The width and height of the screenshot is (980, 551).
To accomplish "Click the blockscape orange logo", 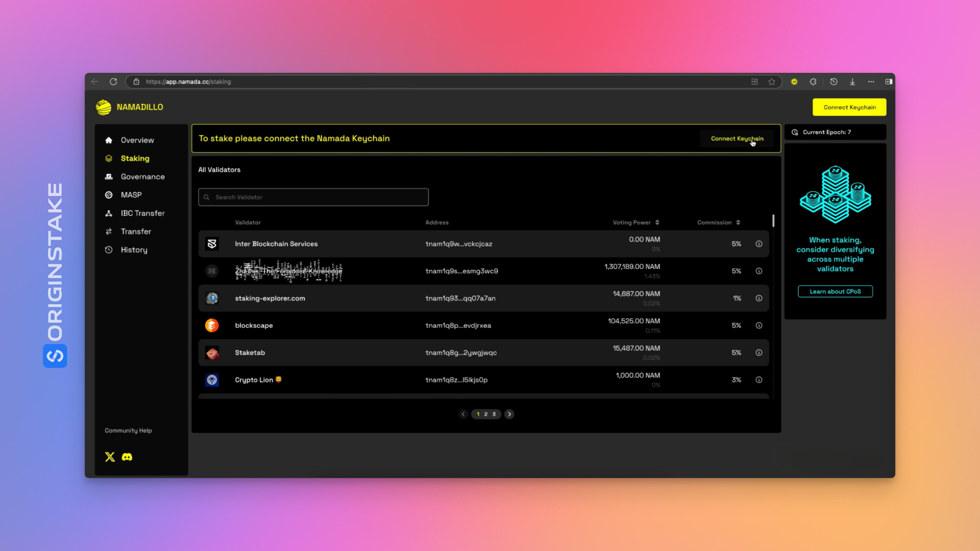I will pyautogui.click(x=212, y=326).
